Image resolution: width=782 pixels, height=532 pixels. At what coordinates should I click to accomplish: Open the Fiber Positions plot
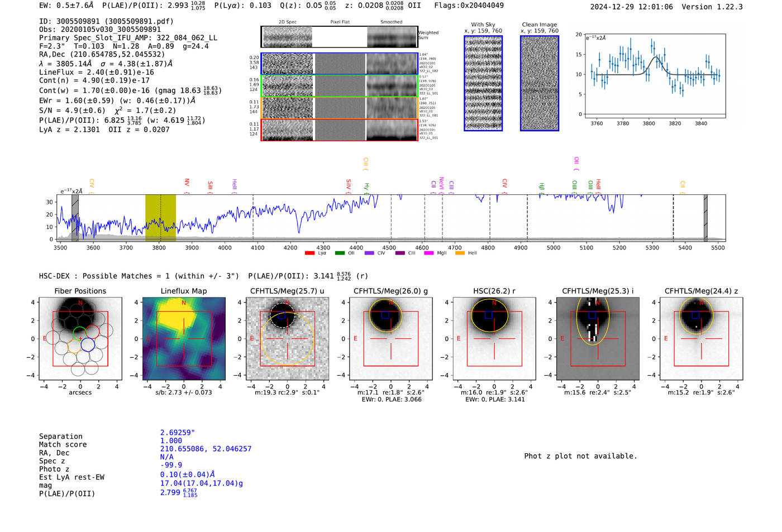(80, 338)
